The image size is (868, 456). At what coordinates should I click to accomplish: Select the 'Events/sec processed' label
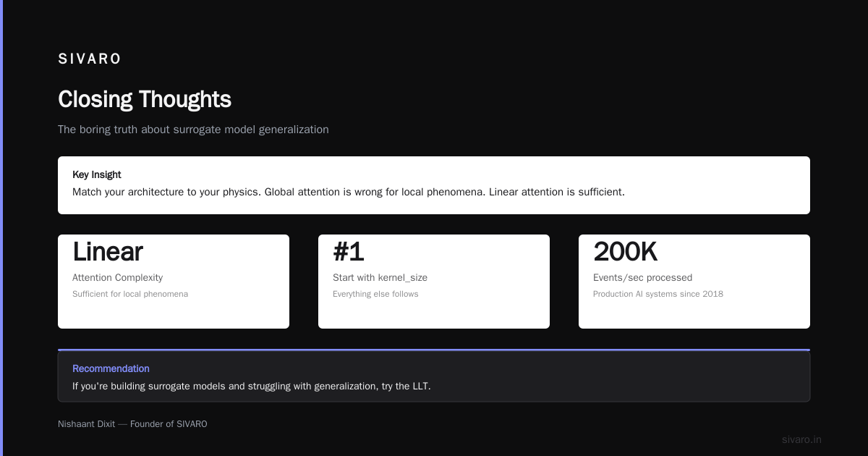pos(642,277)
